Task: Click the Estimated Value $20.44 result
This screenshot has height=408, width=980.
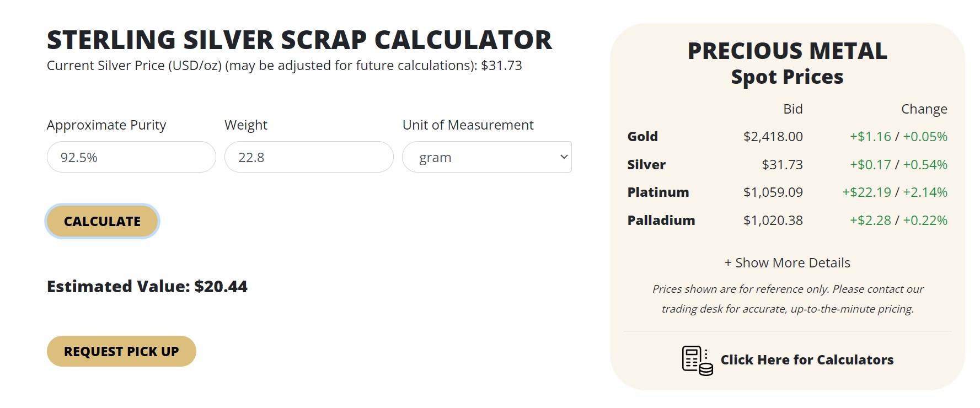Action: (147, 287)
